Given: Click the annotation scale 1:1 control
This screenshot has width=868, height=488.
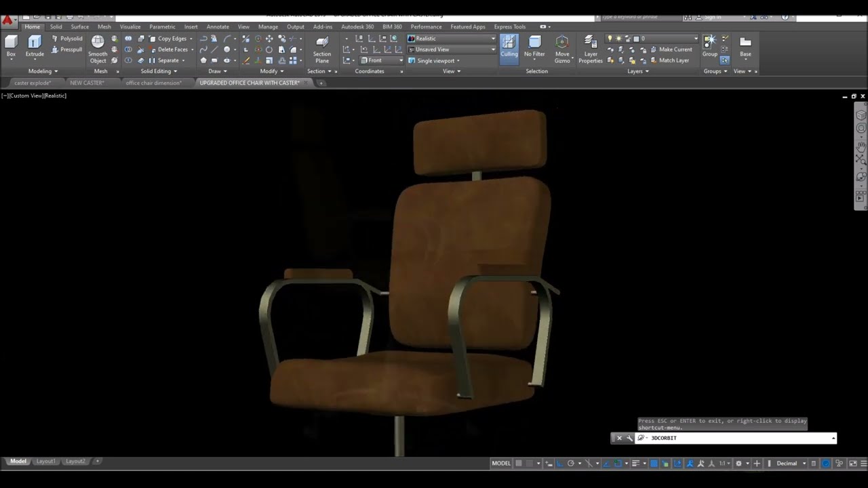Looking at the screenshot, I should click(724, 464).
